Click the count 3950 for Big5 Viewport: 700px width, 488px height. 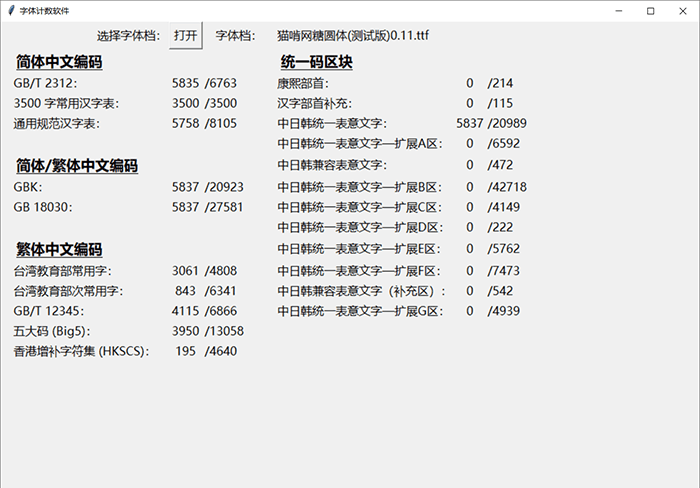tap(185, 331)
